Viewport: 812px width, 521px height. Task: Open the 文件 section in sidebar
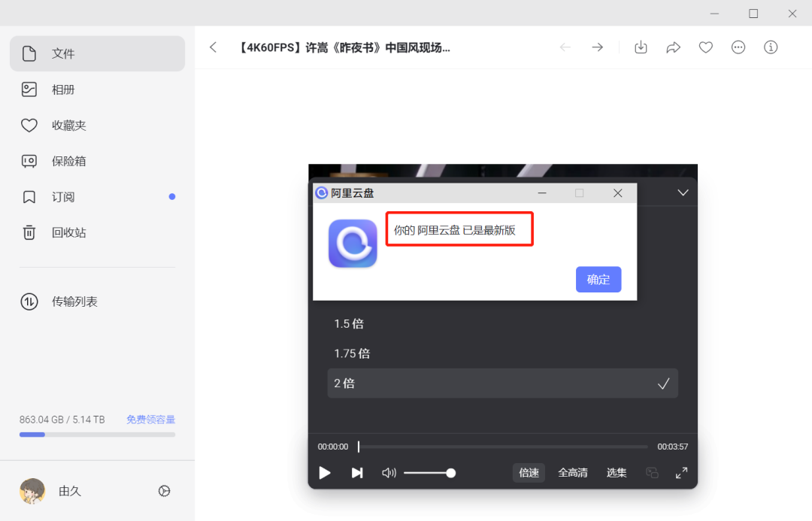click(x=97, y=53)
